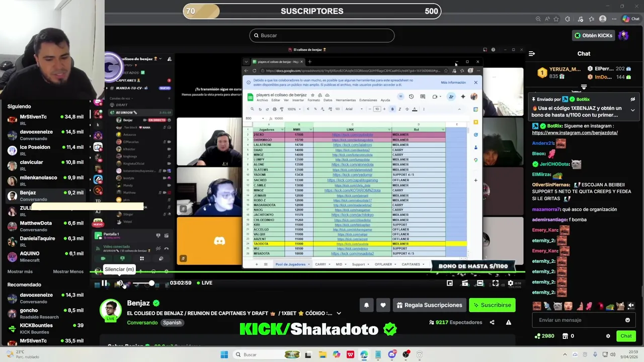Open chat settings gear icon
Viewport: 644px width, 362px height.
click(608, 336)
